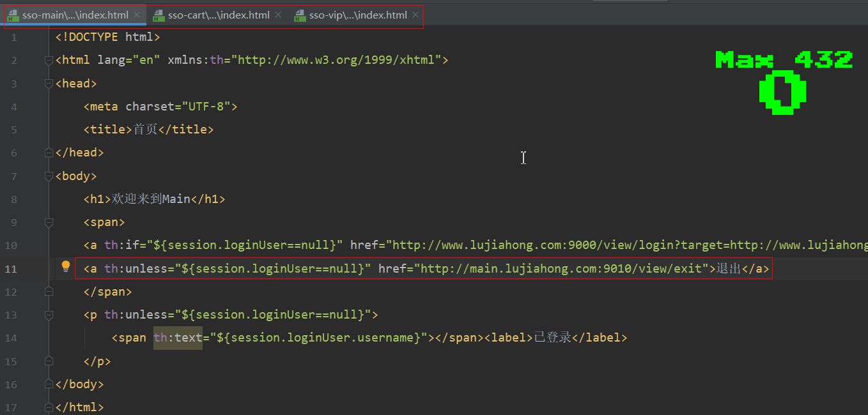Image resolution: width=868 pixels, height=415 pixels.
Task: Click the w3.org xmlns URL on line 2
Action: [337, 61]
